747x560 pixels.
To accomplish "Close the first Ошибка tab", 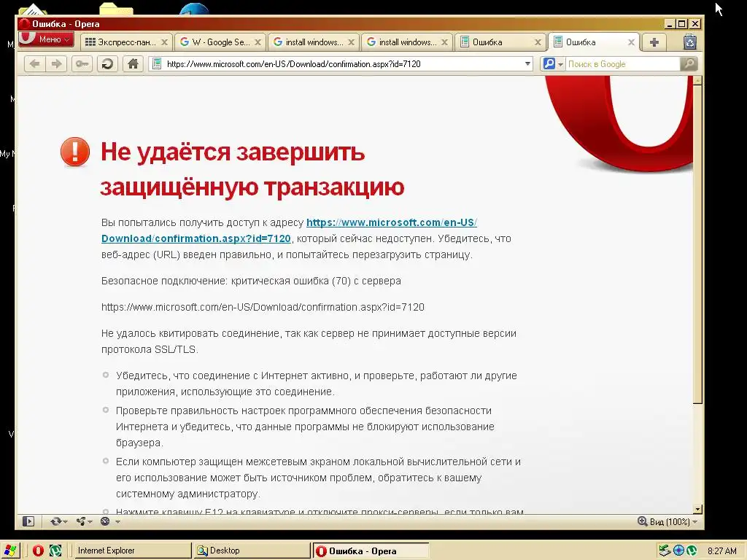I will 538,42.
